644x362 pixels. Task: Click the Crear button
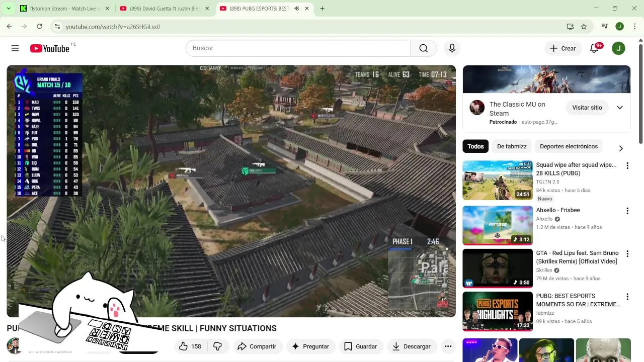pos(562,48)
